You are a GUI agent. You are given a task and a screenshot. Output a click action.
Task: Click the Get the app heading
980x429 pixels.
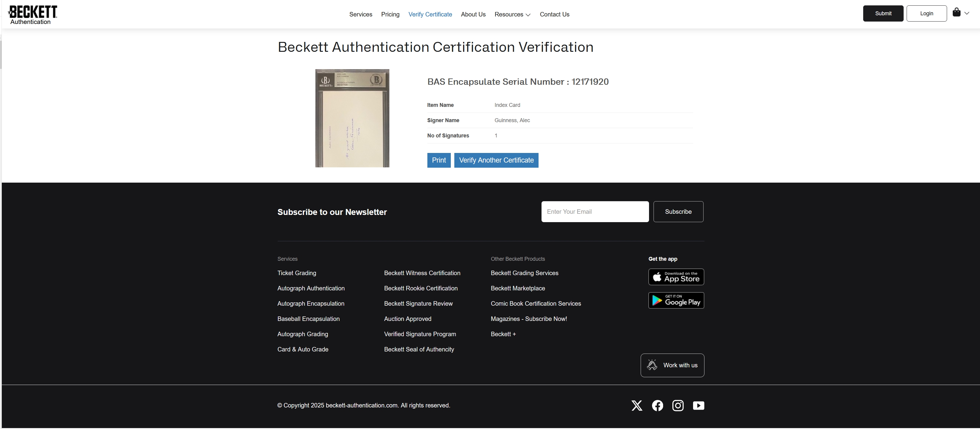(663, 259)
